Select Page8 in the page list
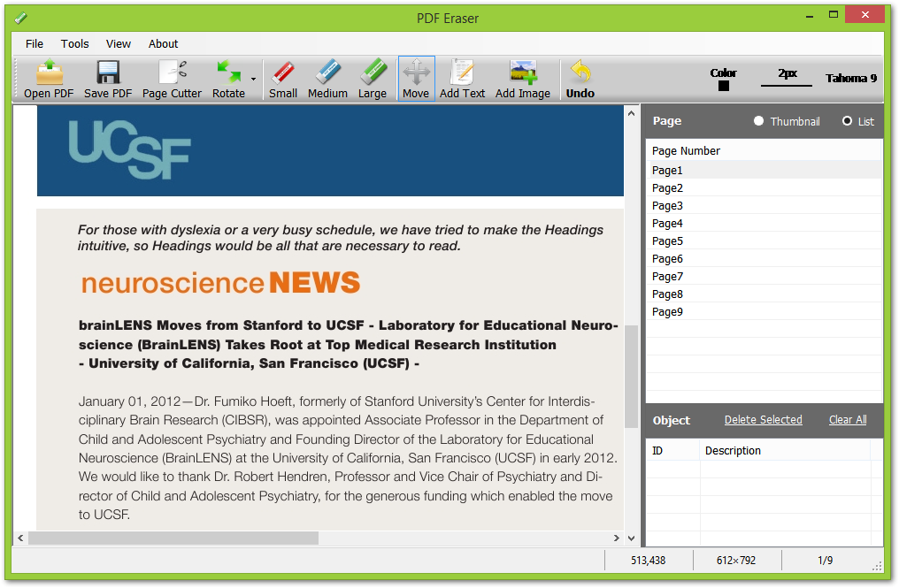This screenshot has width=899, height=588. tap(764, 294)
